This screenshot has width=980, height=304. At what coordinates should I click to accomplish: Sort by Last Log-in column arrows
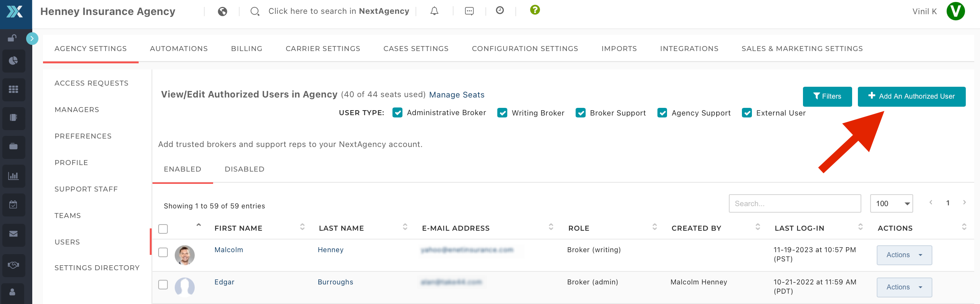pyautogui.click(x=861, y=227)
